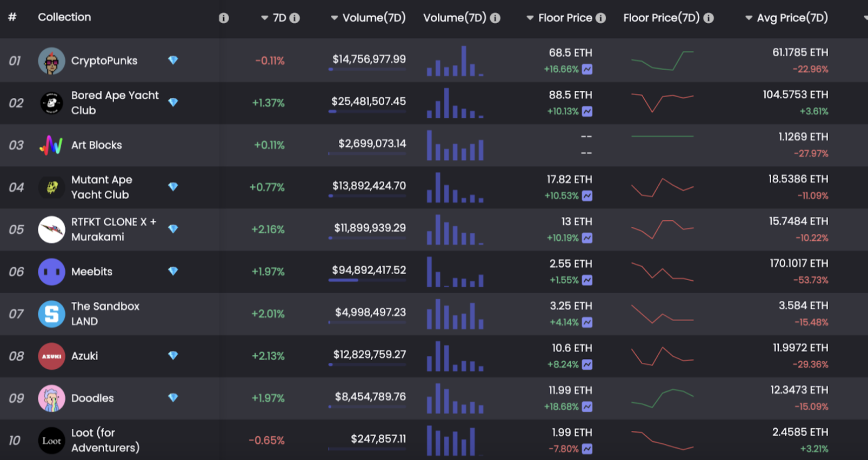
Task: Click the diamond badge next to Bored Ape Yacht Club
Action: (173, 102)
